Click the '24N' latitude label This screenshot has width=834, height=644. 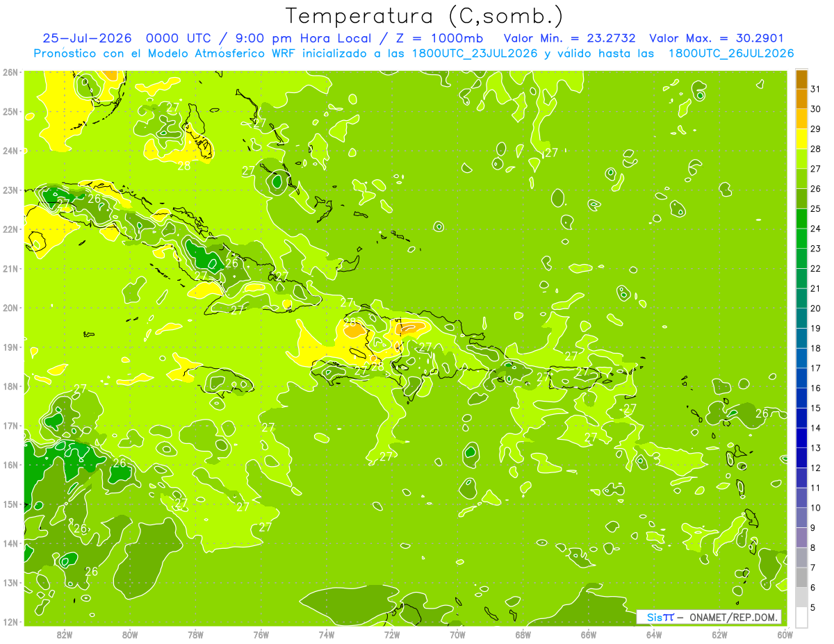click(10, 151)
